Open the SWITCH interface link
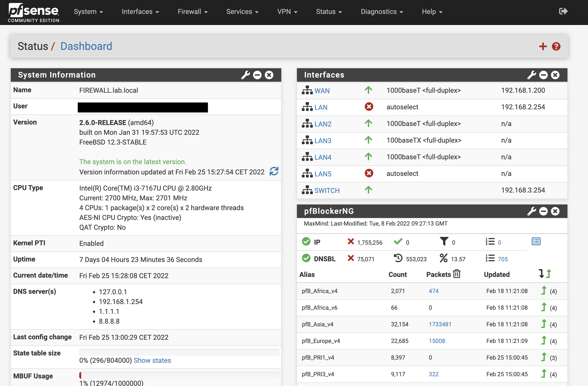 click(327, 191)
